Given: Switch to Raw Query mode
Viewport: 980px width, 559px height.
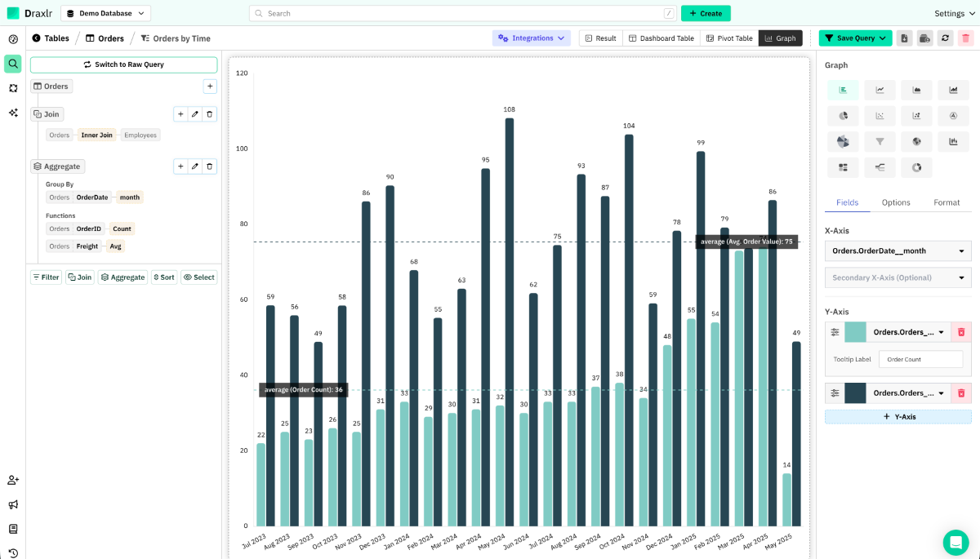Looking at the screenshot, I should tap(123, 64).
